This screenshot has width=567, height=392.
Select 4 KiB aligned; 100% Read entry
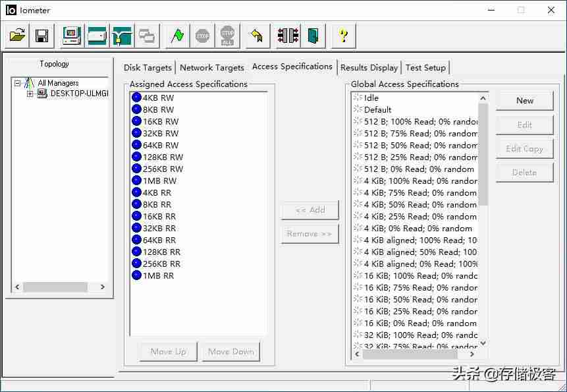(416, 240)
